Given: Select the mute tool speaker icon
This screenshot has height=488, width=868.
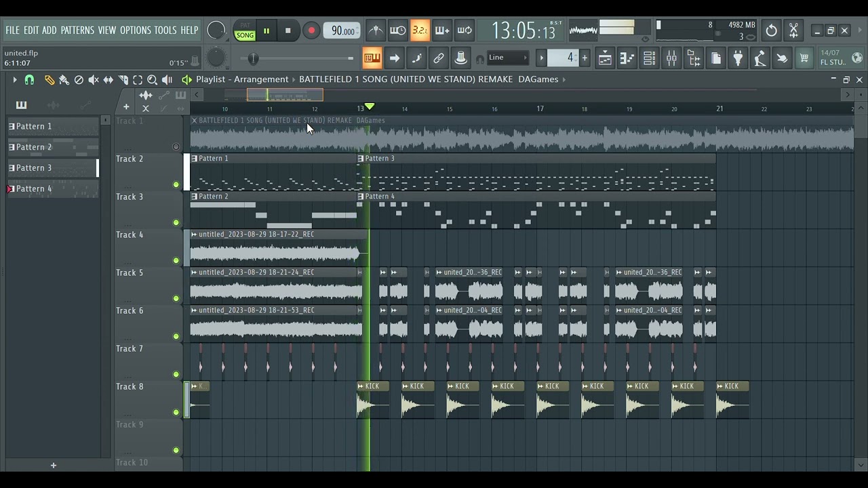Looking at the screenshot, I should click(94, 80).
